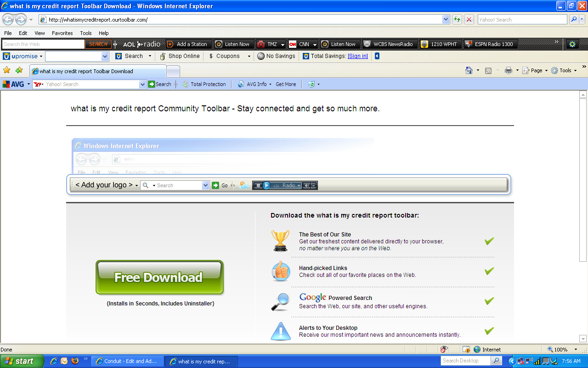Switch to Conduit - Edit taskbar window
Image resolution: width=588 pixels, height=368 pixels.
[x=127, y=361]
